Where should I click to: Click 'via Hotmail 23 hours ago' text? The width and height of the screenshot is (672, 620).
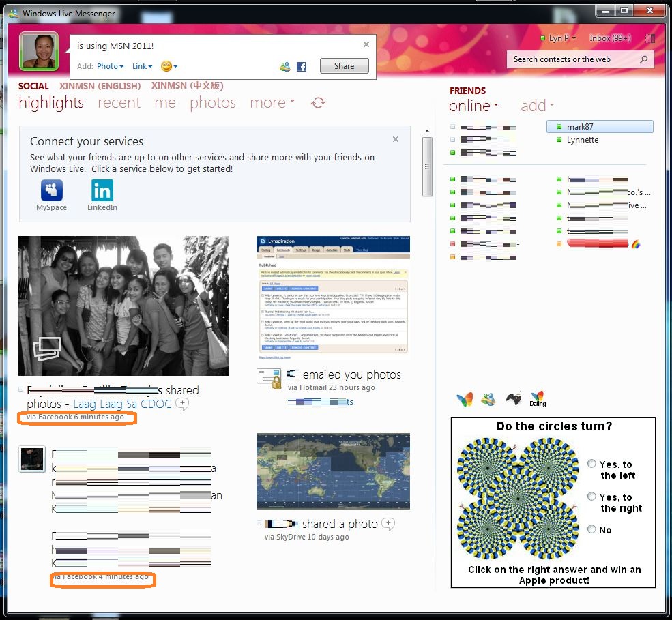[x=332, y=387]
